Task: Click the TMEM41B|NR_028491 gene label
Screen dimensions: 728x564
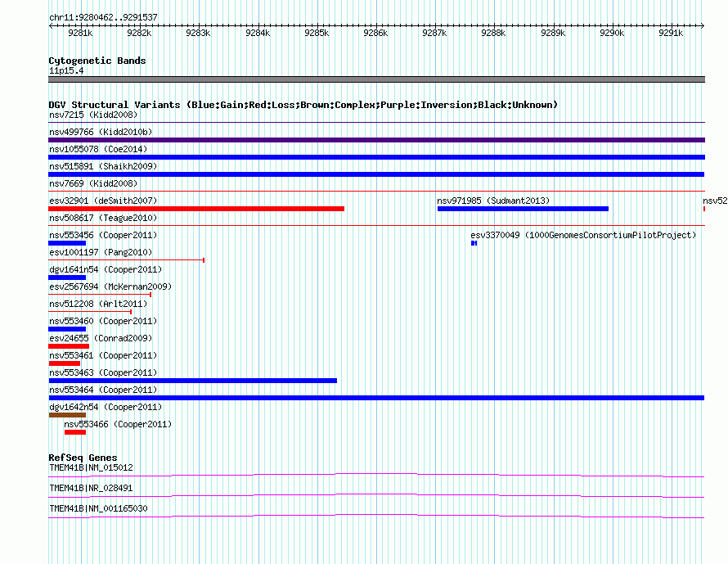Action: click(x=91, y=488)
